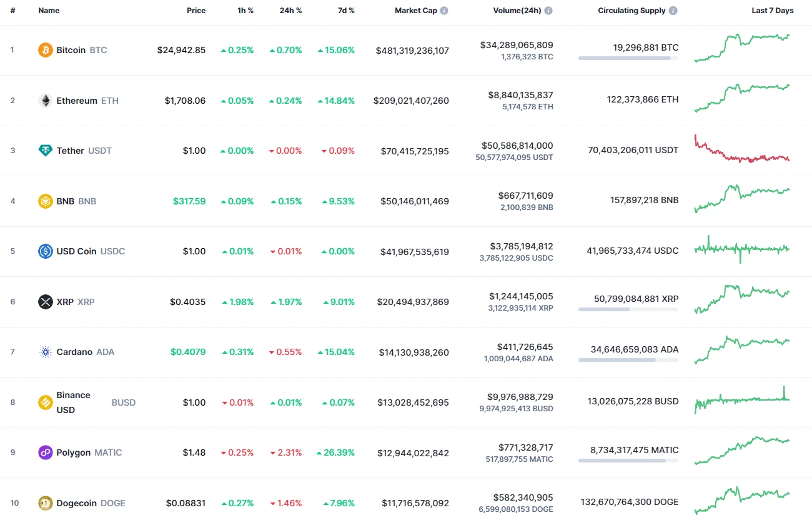This screenshot has width=812, height=525.
Task: Click the Binance USD logo
Action: pos(46,402)
